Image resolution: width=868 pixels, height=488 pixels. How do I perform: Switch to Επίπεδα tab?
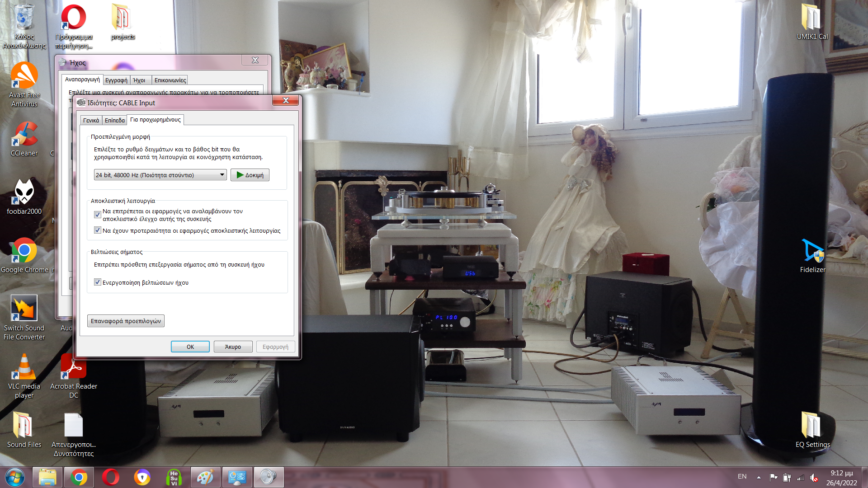coord(114,120)
